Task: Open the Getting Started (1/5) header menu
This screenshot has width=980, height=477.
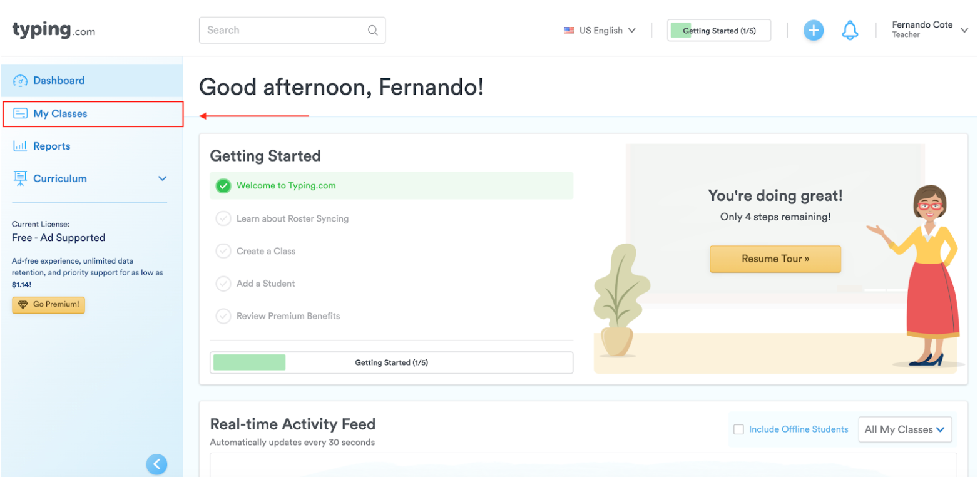Action: click(717, 30)
